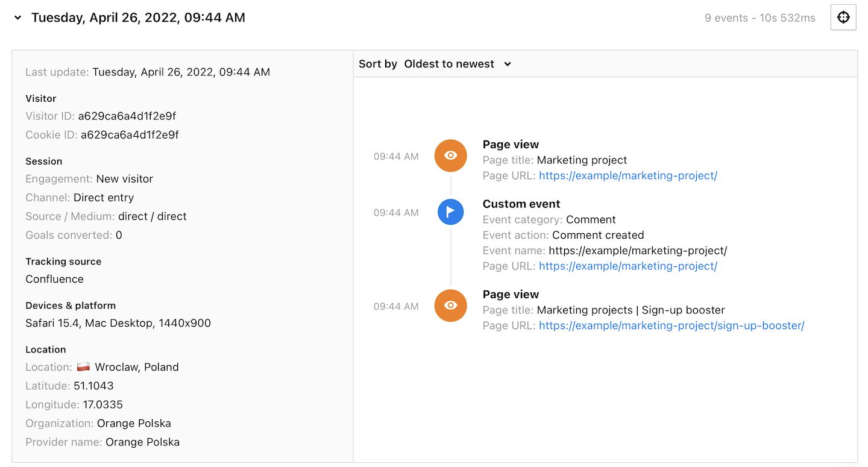This screenshot has width=868, height=467.
Task: Click Page title Marketing projects | Sign-up booster
Action: click(631, 310)
